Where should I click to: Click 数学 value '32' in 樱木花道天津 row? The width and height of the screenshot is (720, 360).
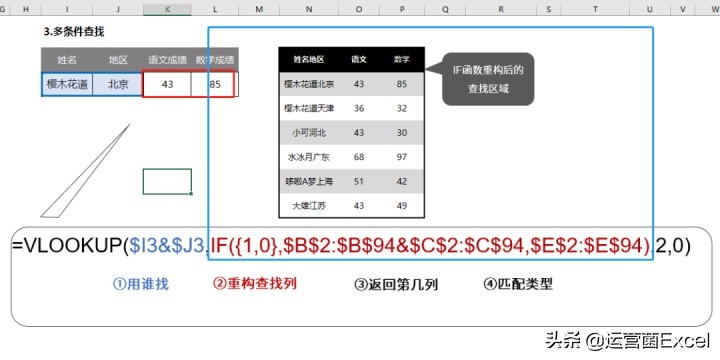(402, 108)
